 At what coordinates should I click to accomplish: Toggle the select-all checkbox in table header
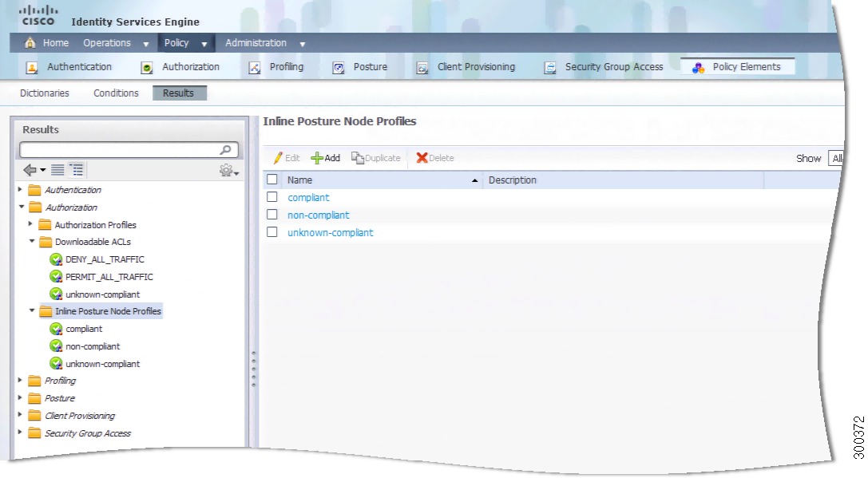click(271, 180)
